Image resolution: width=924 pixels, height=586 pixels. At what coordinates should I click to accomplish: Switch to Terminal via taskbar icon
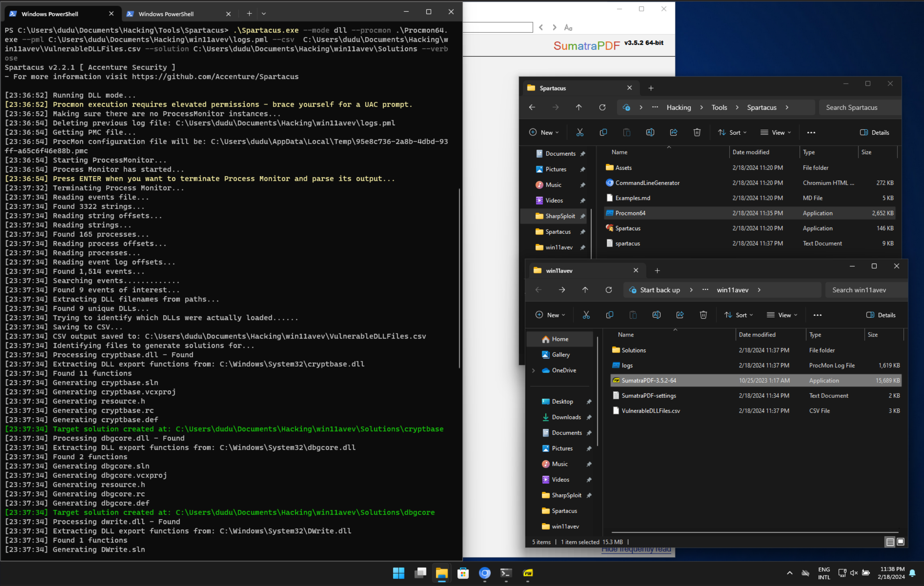[x=506, y=573]
